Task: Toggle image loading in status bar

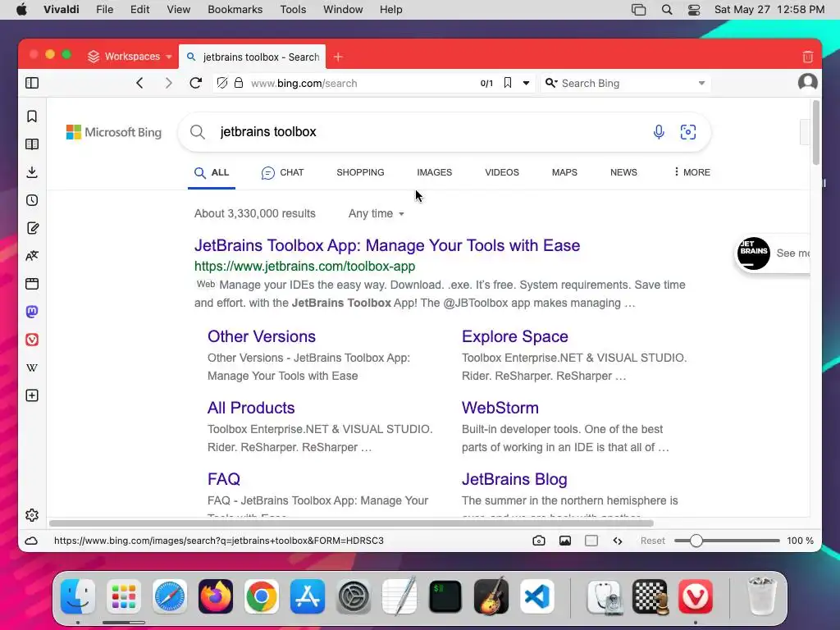Action: (564, 541)
